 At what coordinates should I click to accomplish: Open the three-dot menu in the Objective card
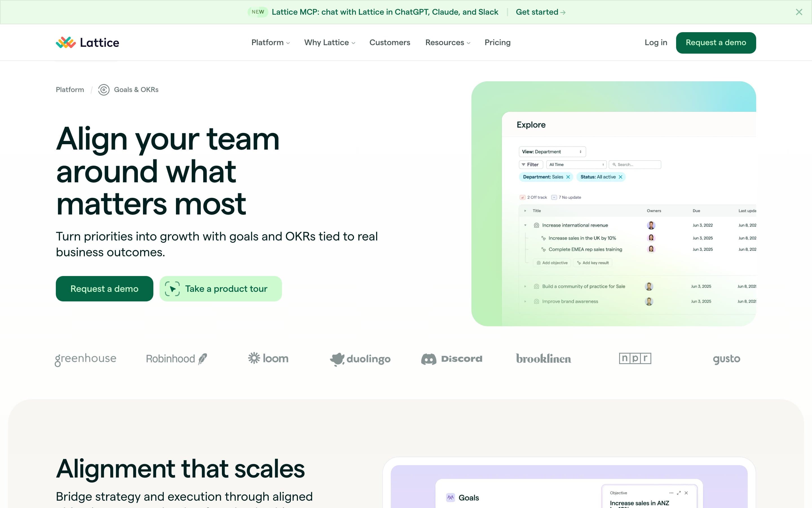(x=671, y=493)
